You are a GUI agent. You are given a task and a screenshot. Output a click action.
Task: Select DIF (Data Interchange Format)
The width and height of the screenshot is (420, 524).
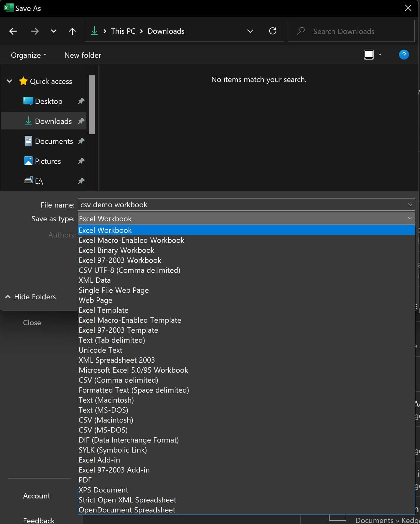(x=246, y=440)
